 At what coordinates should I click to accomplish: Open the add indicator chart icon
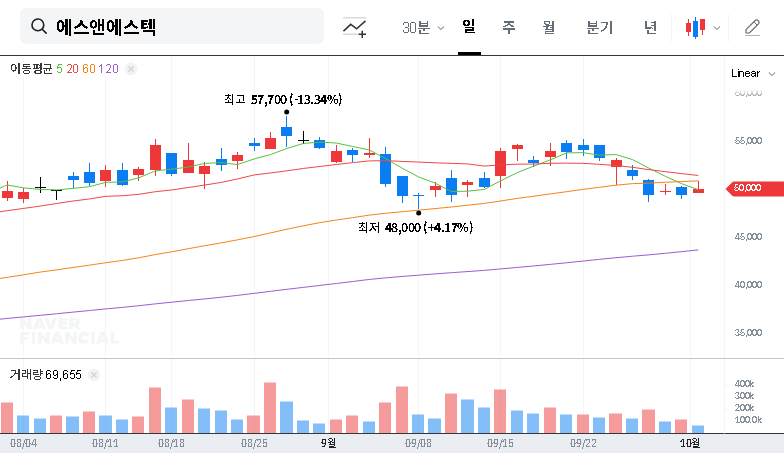pos(354,28)
